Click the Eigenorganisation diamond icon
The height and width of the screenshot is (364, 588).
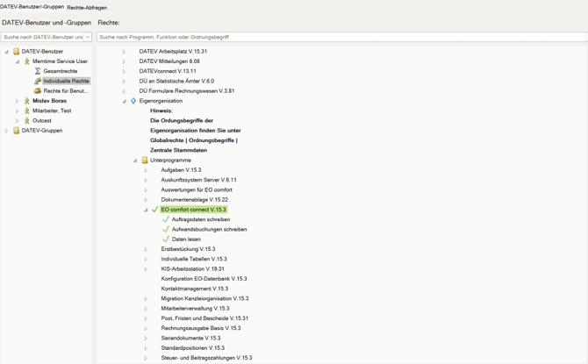tap(133, 101)
